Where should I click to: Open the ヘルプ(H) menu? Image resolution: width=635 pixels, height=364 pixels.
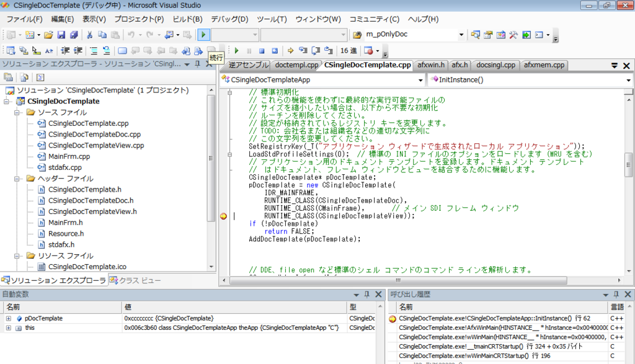[423, 19]
